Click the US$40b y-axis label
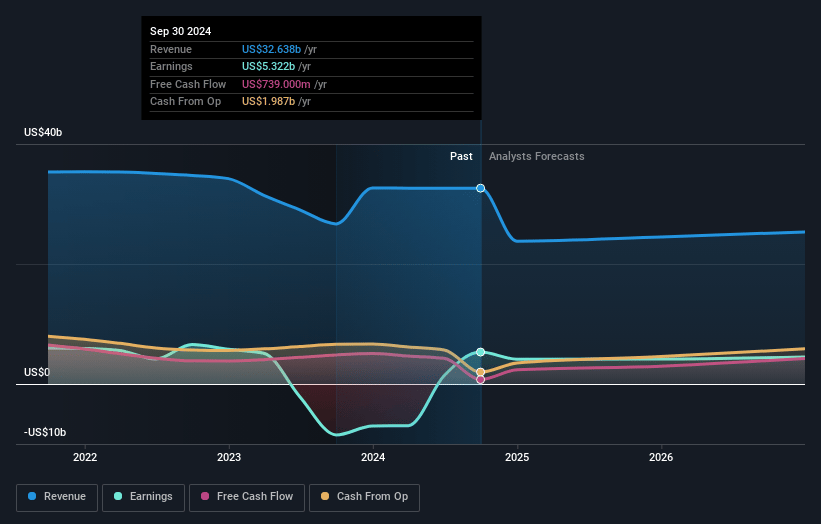Screen dimensions: 821x524 pyautogui.click(x=43, y=132)
